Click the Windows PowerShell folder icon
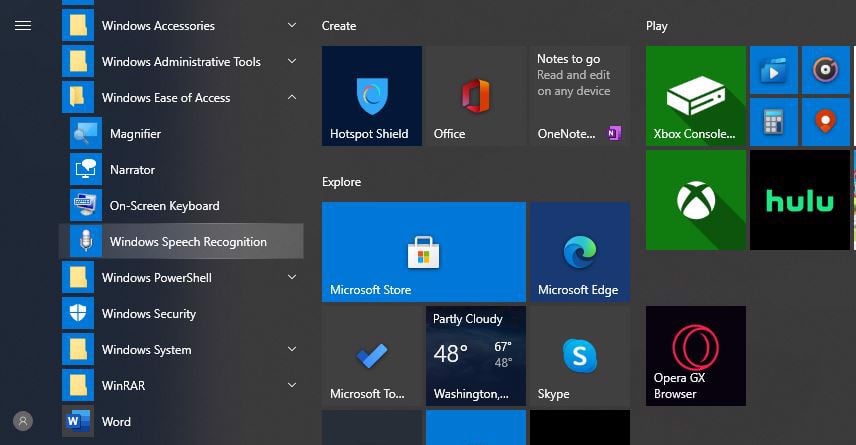The image size is (856, 445). click(x=78, y=277)
